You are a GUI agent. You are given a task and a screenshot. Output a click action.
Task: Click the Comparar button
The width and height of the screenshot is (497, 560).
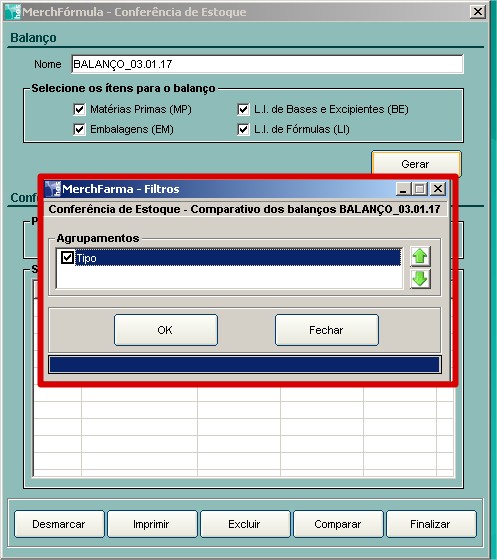(338, 524)
